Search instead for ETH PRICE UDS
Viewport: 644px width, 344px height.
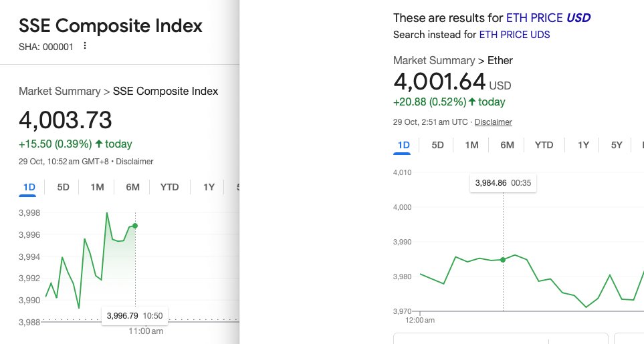click(514, 35)
